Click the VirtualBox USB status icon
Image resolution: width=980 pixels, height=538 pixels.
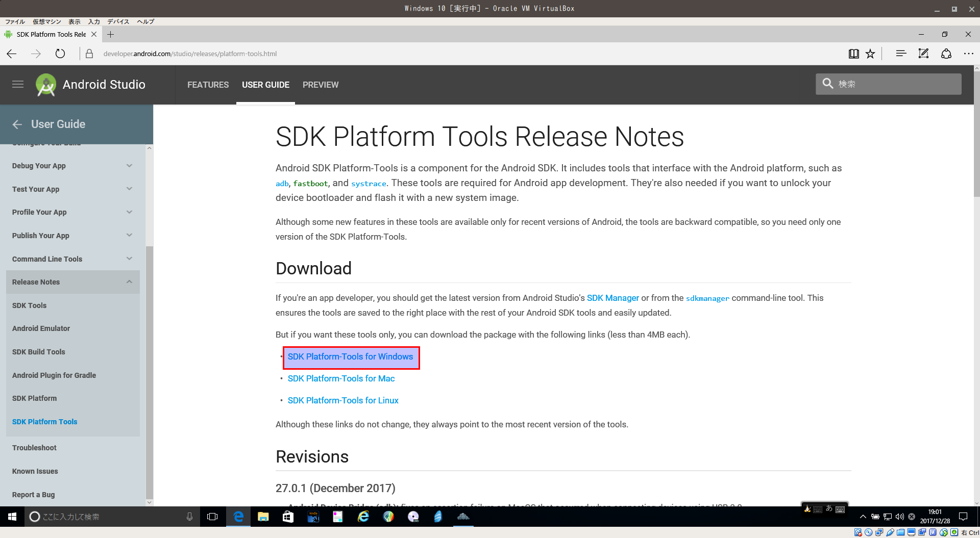[x=890, y=532]
